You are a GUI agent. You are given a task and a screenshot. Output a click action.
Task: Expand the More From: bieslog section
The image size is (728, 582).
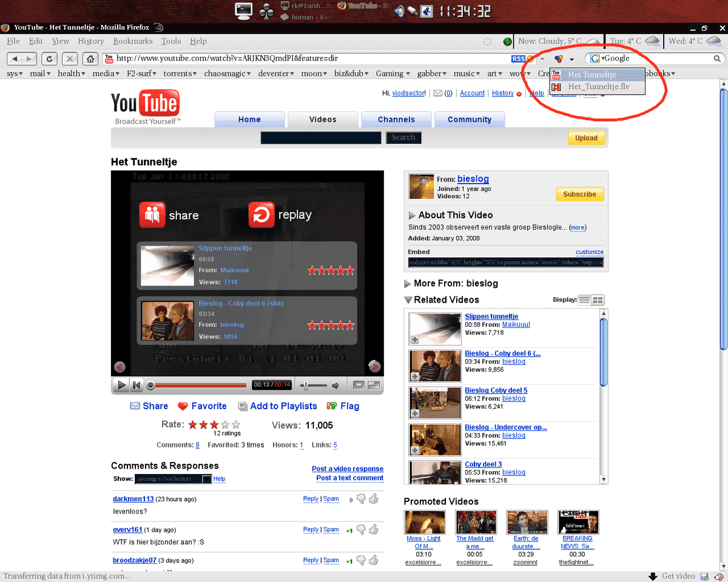click(408, 284)
